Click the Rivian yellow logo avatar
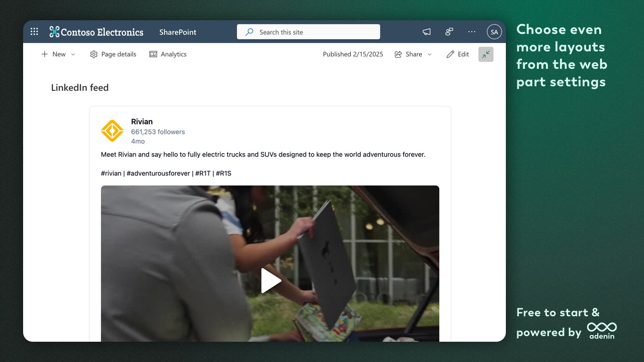644x362 pixels. 112,131
